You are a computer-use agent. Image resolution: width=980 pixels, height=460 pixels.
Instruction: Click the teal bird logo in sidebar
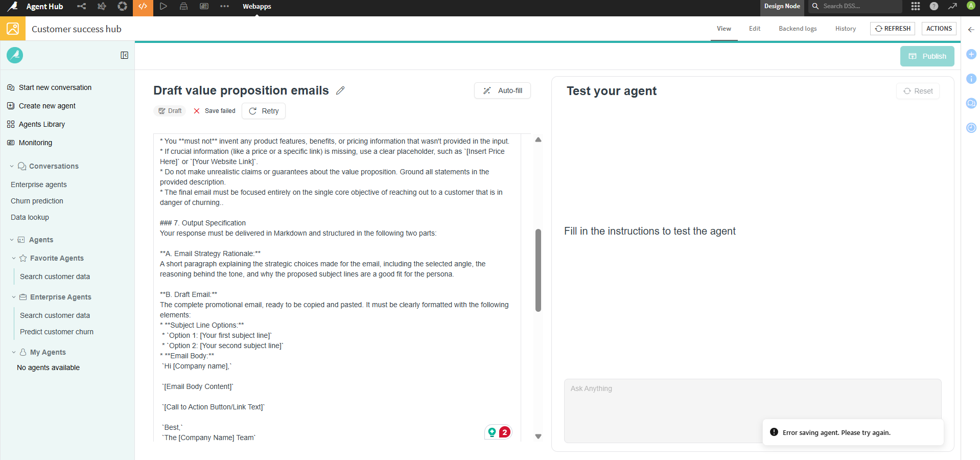pos(15,55)
